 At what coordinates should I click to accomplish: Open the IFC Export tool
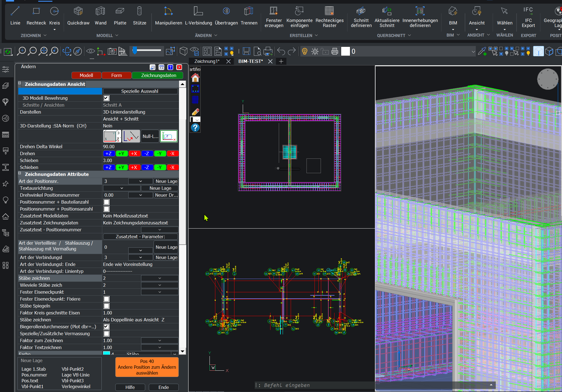point(528,17)
